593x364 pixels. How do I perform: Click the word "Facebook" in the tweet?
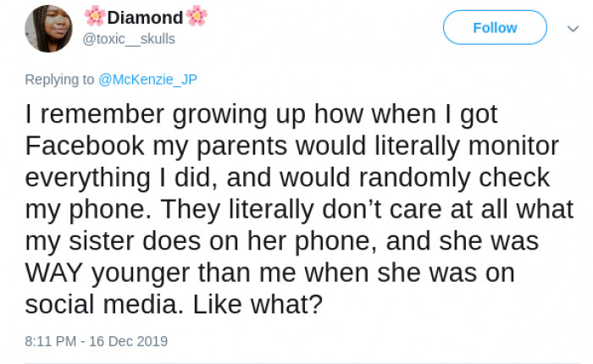coord(85,146)
